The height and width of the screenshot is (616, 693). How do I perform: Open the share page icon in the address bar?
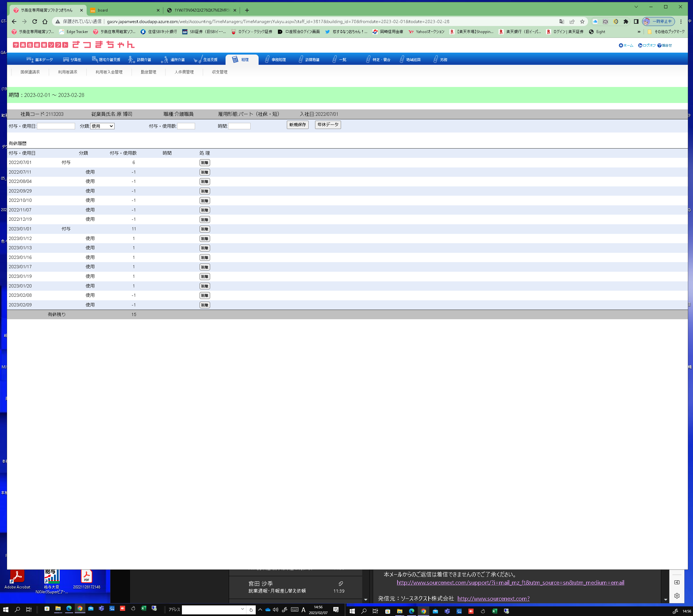(572, 21)
